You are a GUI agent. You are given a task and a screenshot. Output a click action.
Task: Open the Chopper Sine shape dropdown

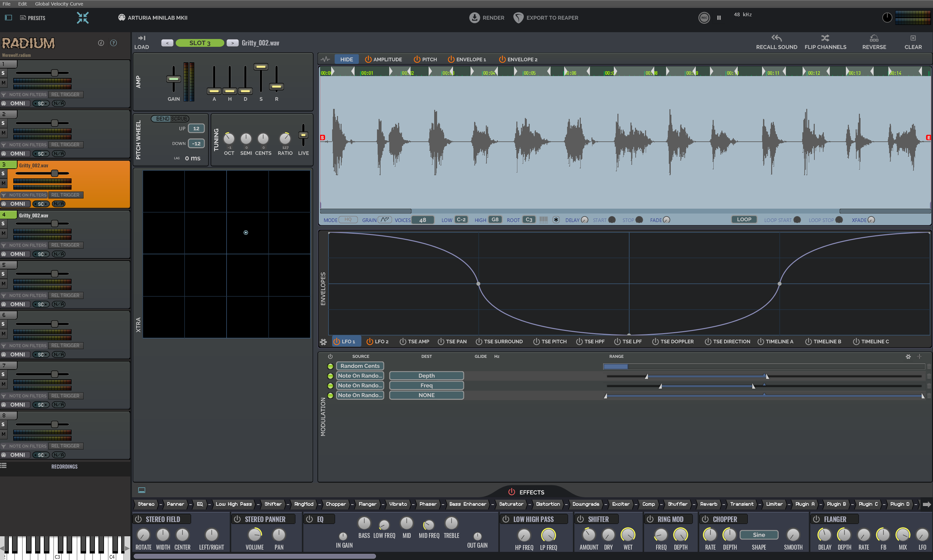758,535
